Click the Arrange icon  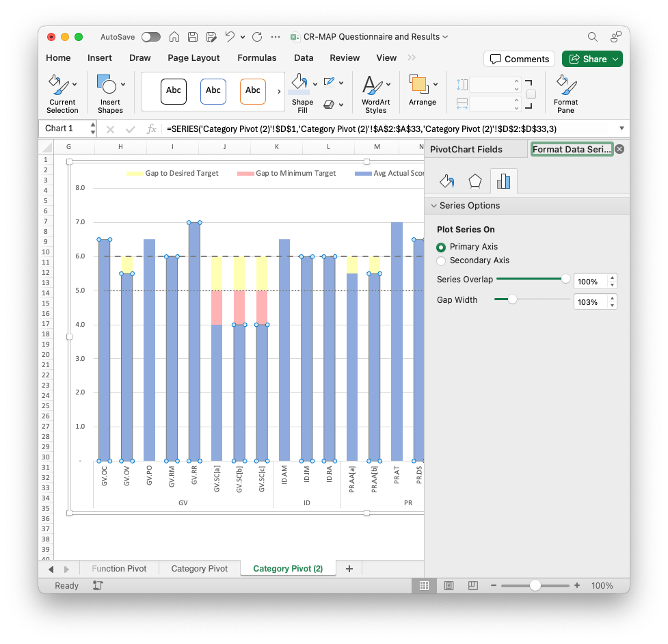click(x=418, y=84)
